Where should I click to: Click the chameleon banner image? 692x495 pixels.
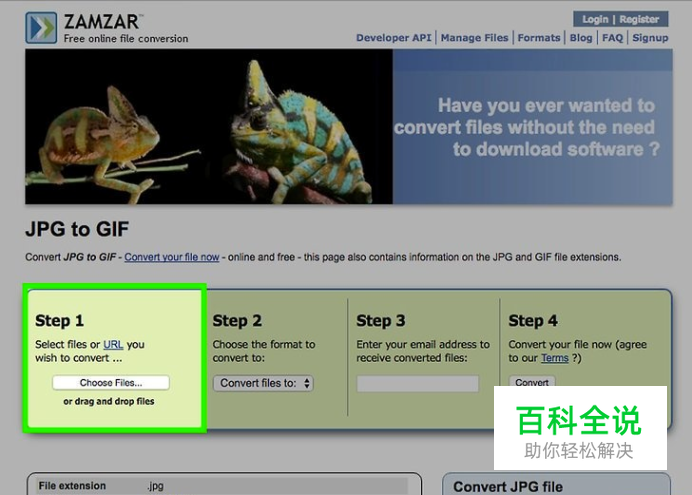209,127
